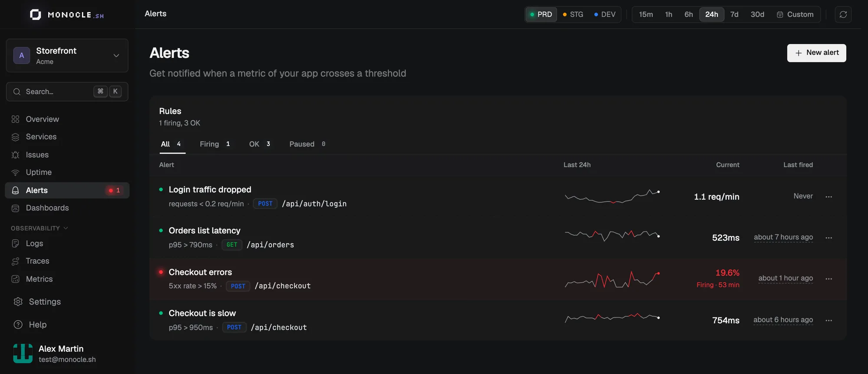Create a New alert
This screenshot has width=868, height=374.
tap(816, 53)
